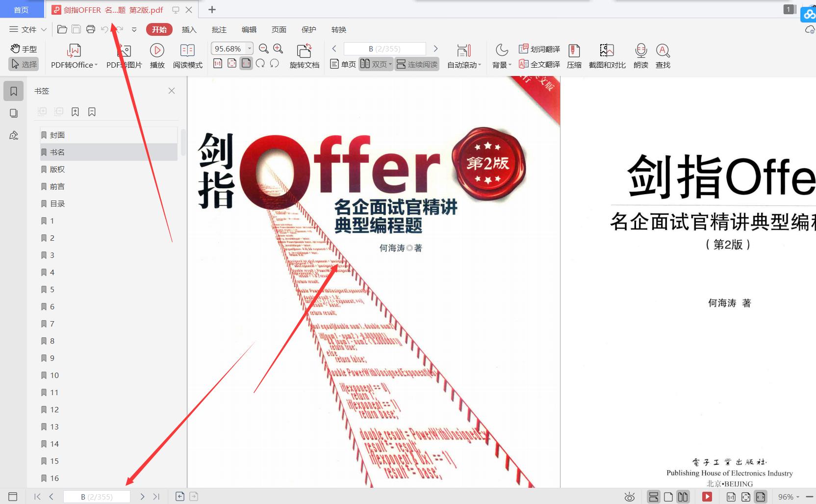Start 朗读 read-aloud
The height and width of the screenshot is (504, 816).
point(640,55)
